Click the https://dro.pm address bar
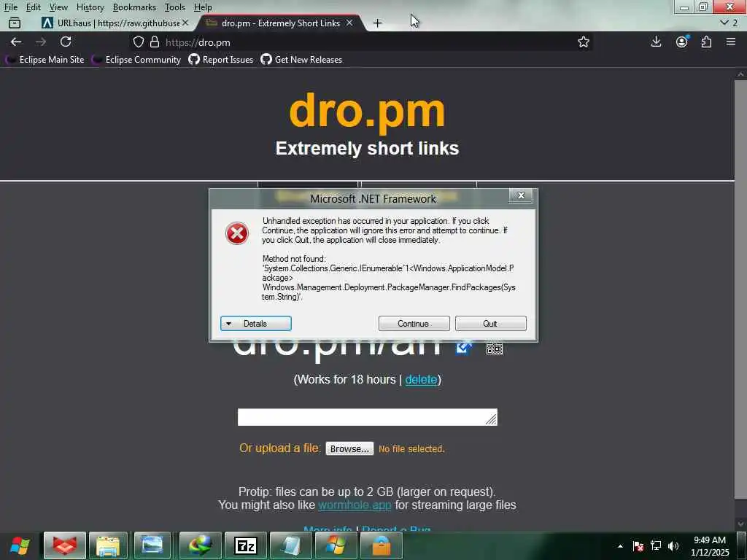The image size is (747, 560). 362,42
